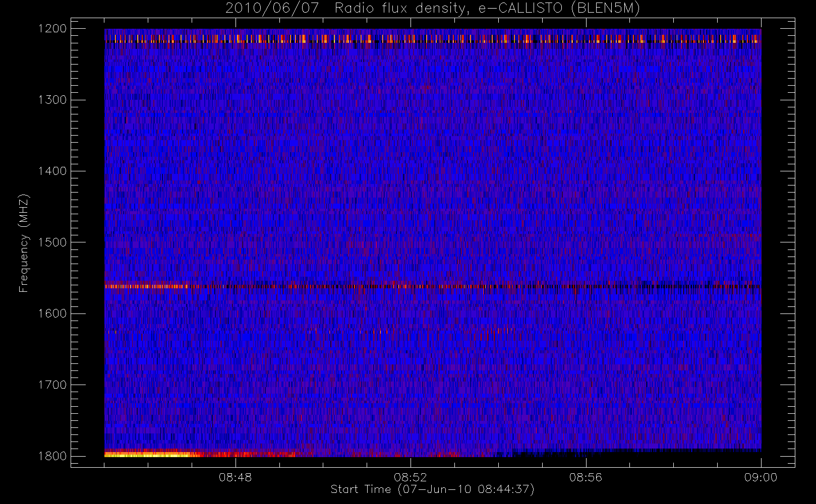This screenshot has width=816, height=504.
Task: Click the plot title 'Radio flux density, e-CALLISTO (BLEN5M)'
Action: 487,9
